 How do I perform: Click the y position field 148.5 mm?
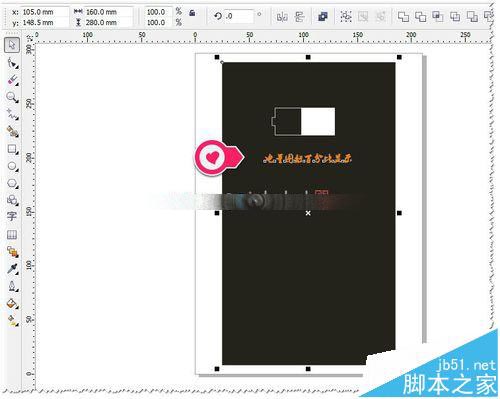point(44,23)
